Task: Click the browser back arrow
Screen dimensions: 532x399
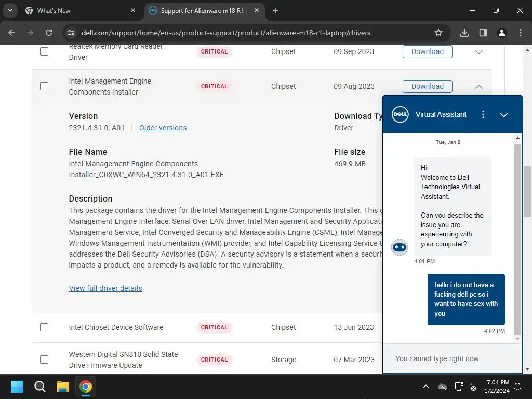Action: 11,33
